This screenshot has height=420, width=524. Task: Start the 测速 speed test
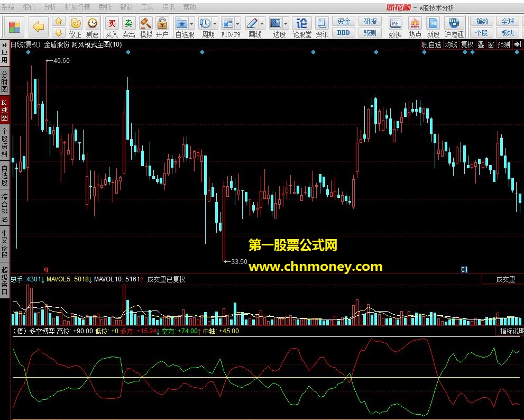coord(92,27)
